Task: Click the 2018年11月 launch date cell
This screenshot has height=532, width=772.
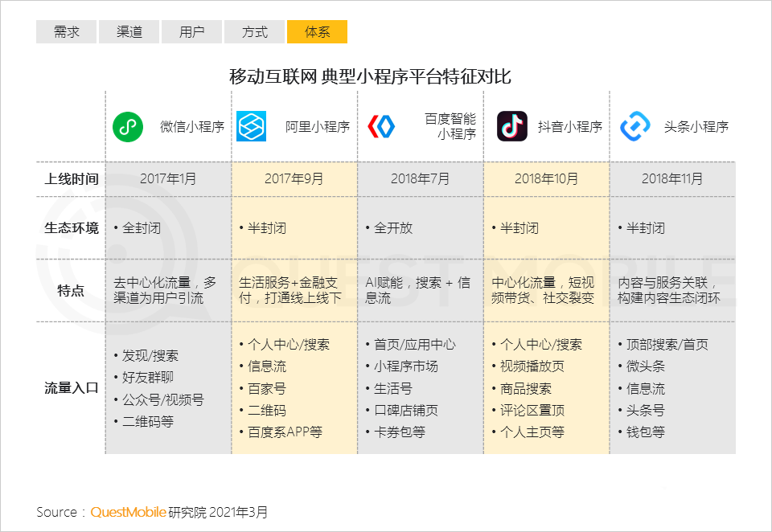Action: coord(672,178)
